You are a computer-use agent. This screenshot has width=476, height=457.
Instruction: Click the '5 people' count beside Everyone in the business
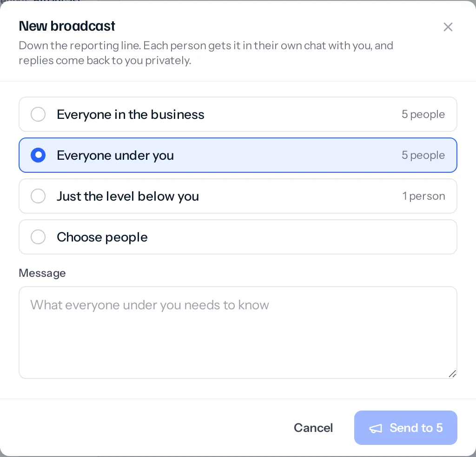[x=423, y=114]
